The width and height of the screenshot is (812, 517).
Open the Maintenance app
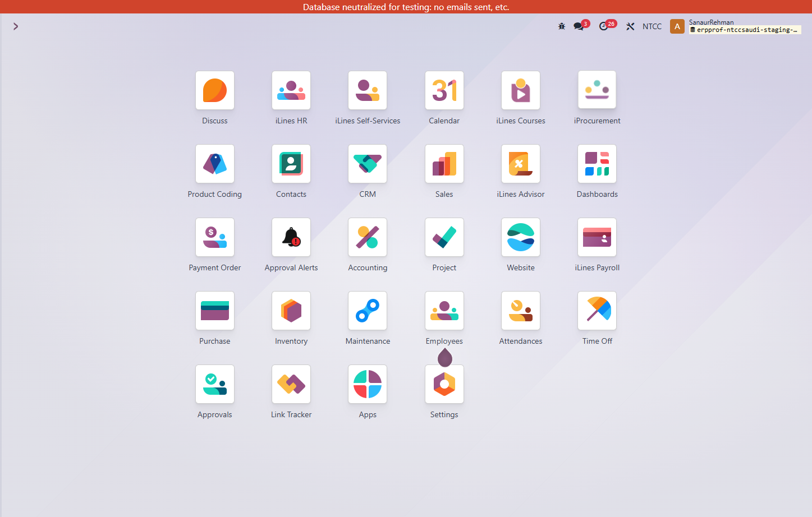click(368, 311)
